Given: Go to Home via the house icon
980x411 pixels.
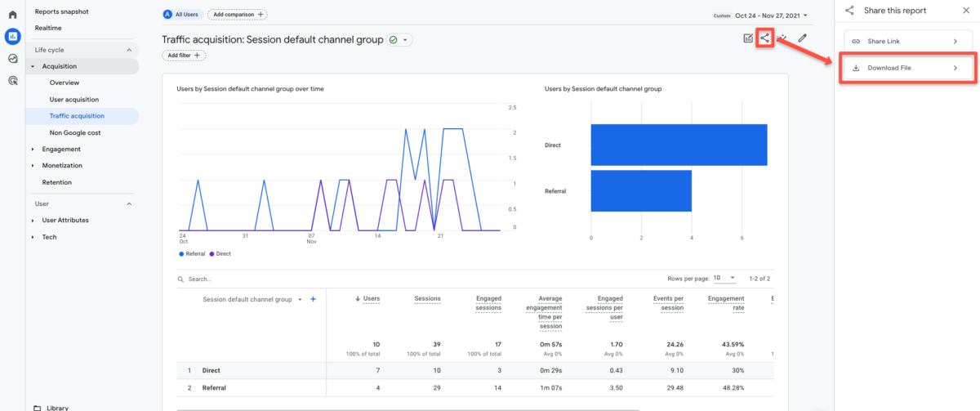Looking at the screenshot, I should [12, 15].
